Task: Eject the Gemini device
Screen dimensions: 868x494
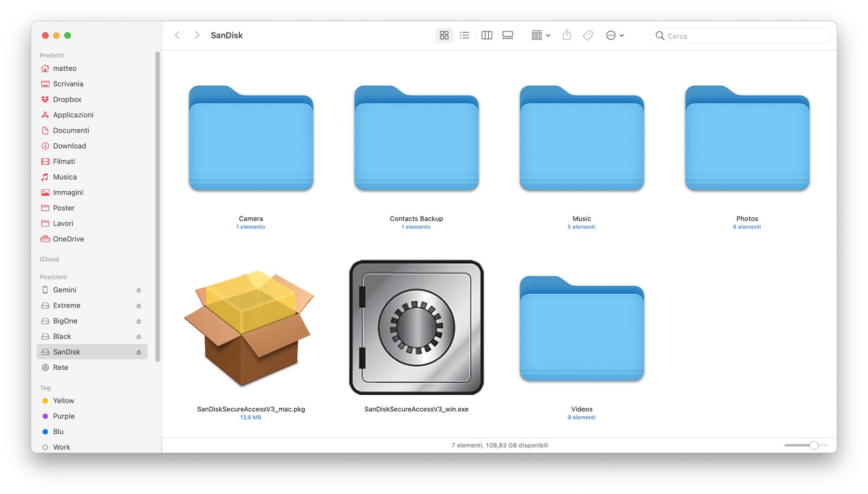Action: click(139, 290)
